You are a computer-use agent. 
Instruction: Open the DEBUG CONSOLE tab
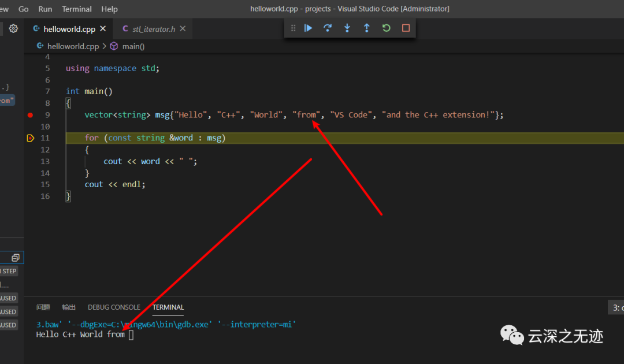point(114,307)
